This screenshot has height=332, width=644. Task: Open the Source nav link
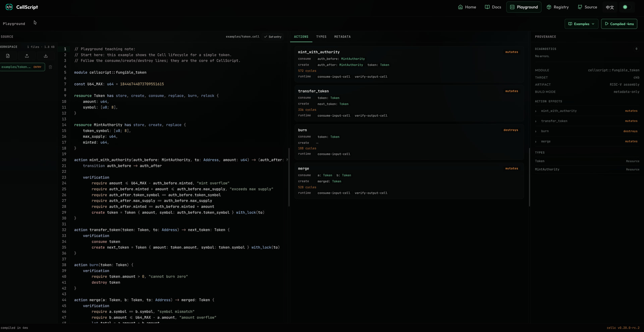pyautogui.click(x=587, y=7)
